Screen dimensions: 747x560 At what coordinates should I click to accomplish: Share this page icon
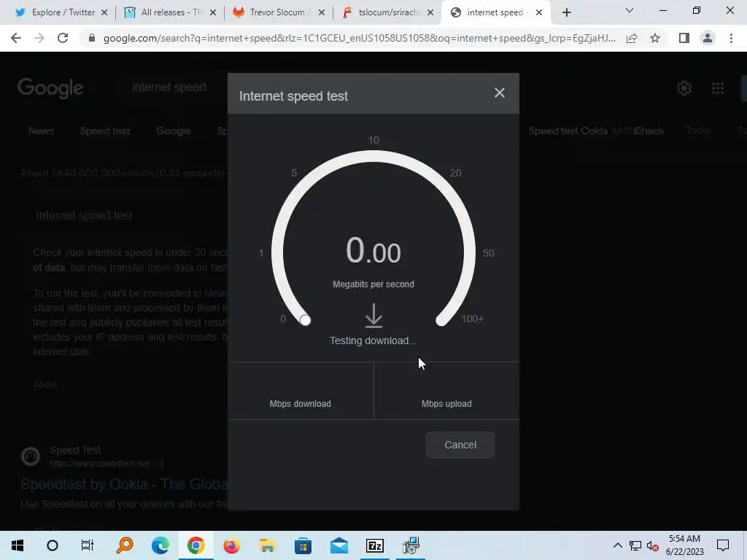click(632, 38)
